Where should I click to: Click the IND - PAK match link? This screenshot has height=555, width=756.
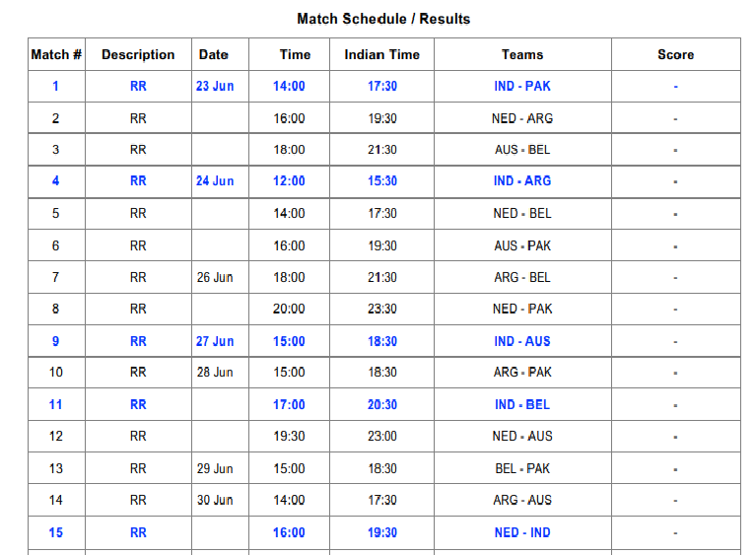point(522,86)
